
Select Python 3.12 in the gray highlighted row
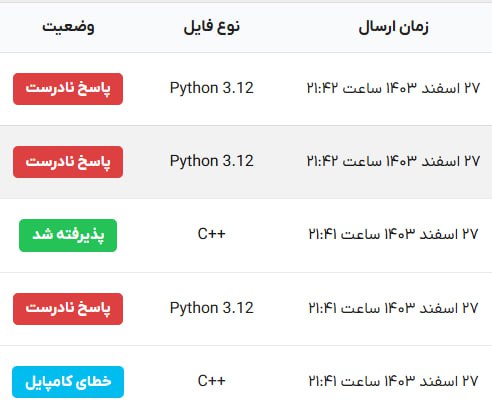(212, 161)
